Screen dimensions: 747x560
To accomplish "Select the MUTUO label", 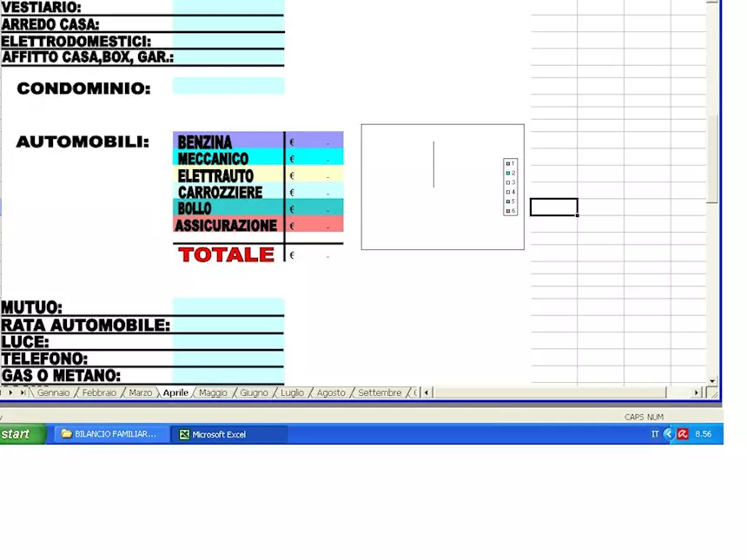I will tap(31, 307).
